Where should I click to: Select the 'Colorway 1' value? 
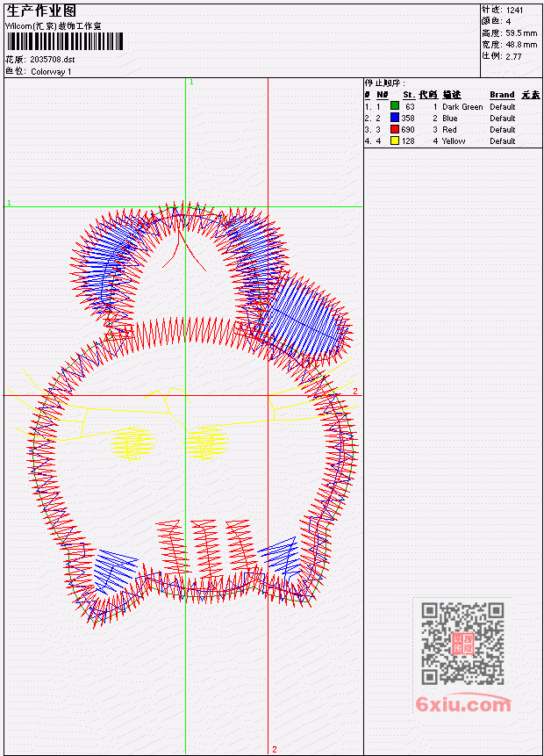click(51, 71)
